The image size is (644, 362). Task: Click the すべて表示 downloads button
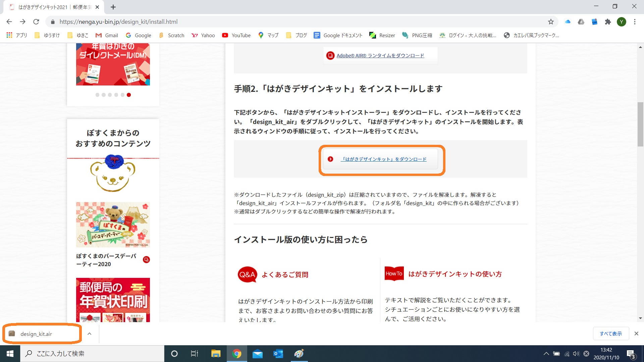[611, 334]
